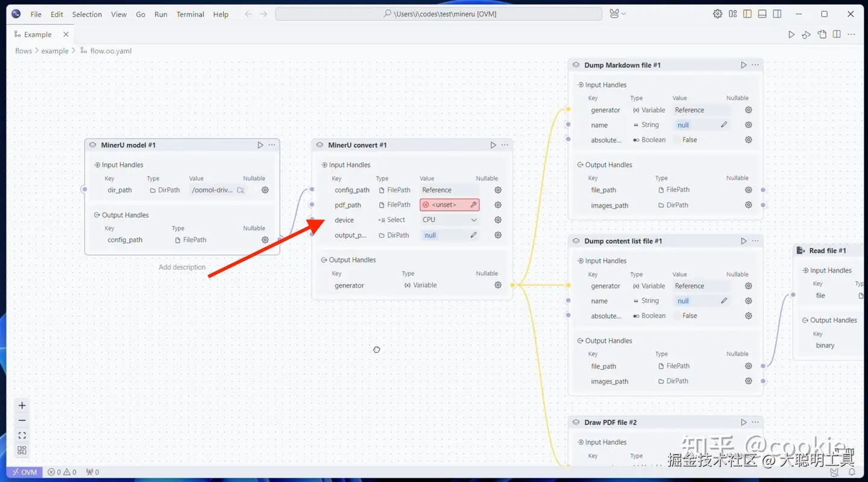The height and width of the screenshot is (482, 868).
Task: Toggle secondary side bar visibility
Action: coord(778,14)
